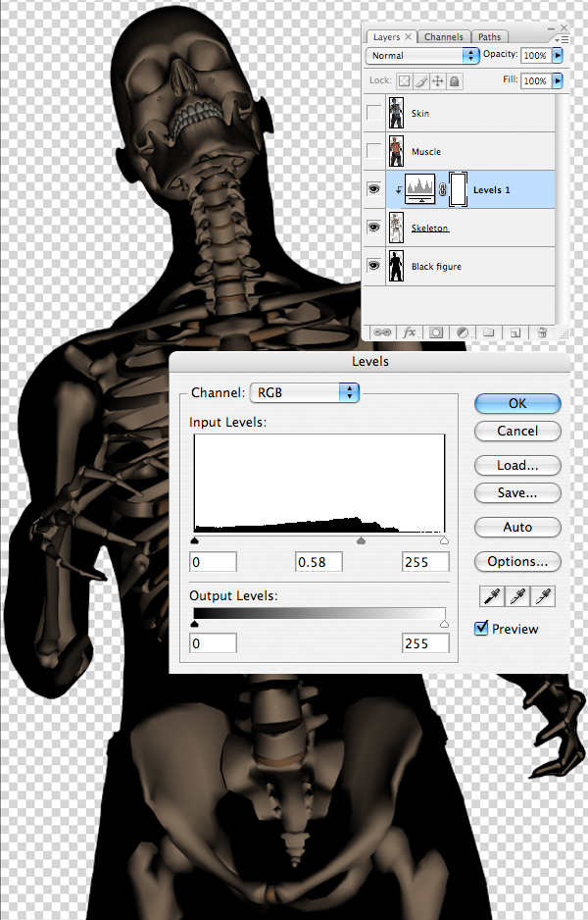The image size is (588, 920).
Task: Hide the Skeleton layer eye
Action: (x=374, y=228)
